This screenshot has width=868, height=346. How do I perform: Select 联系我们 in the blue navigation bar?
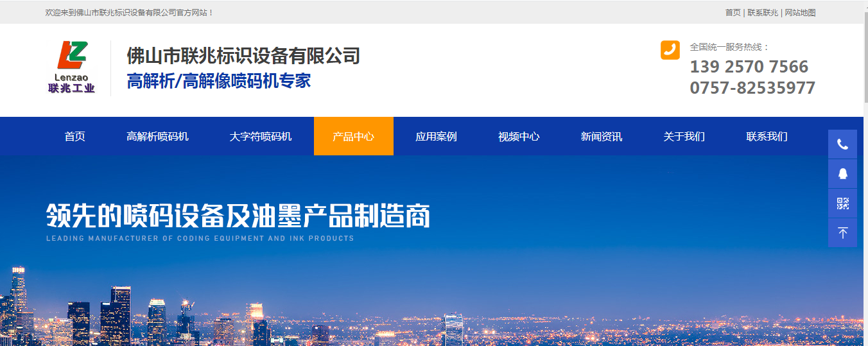(767, 136)
